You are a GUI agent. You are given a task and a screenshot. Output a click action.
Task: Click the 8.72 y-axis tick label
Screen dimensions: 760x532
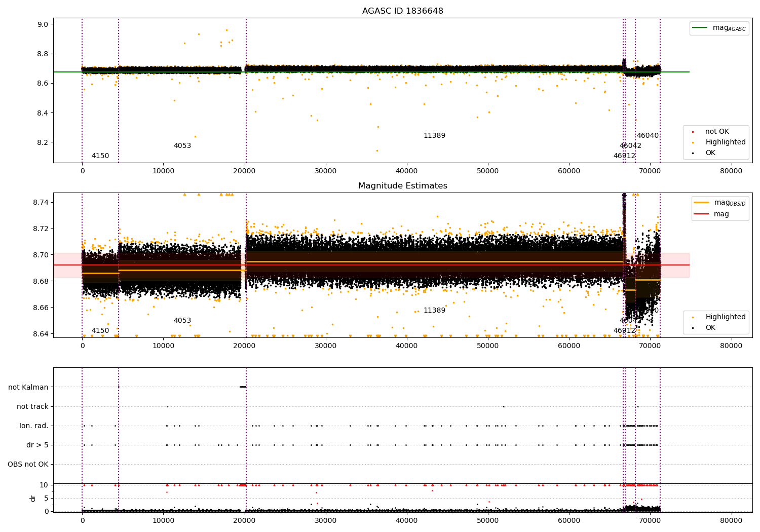coord(41,229)
